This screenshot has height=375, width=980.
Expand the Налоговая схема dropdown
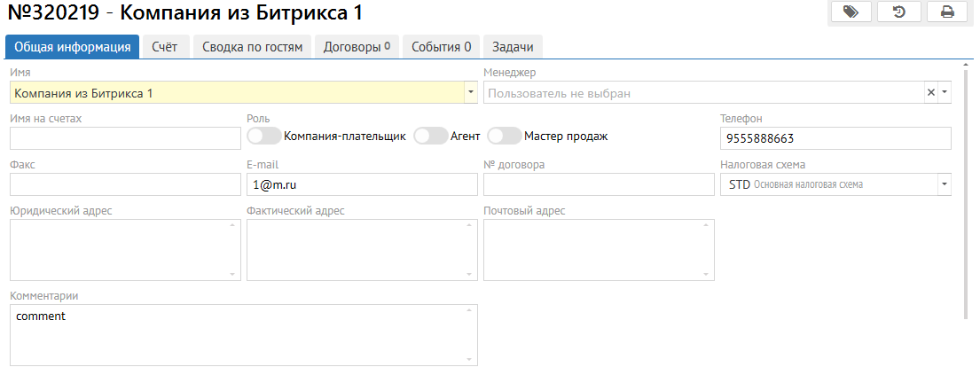[944, 184]
